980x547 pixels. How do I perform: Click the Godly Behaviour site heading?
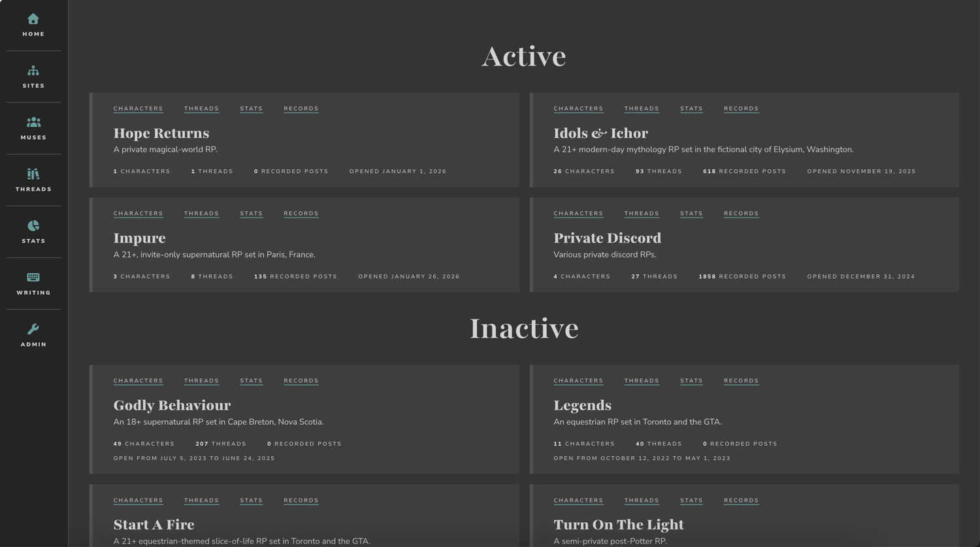(x=172, y=405)
